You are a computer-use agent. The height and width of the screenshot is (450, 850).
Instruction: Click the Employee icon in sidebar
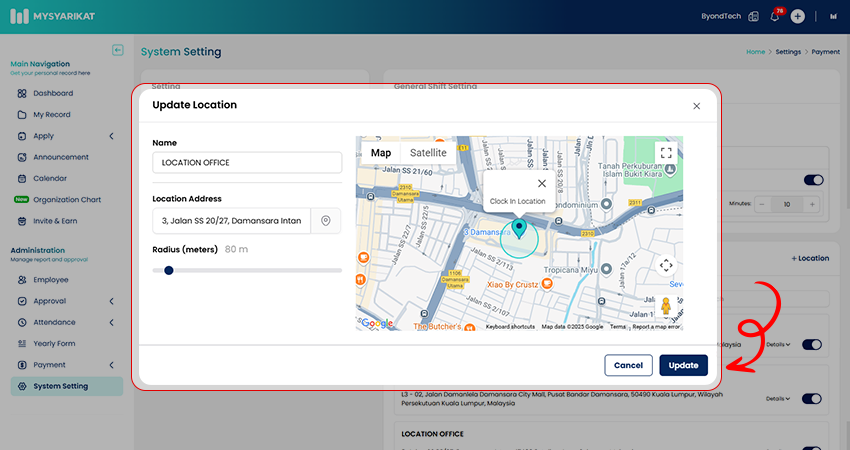coord(22,280)
